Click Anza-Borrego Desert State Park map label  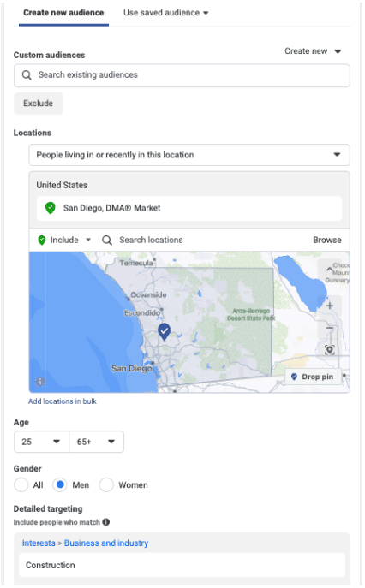pyautogui.click(x=251, y=315)
